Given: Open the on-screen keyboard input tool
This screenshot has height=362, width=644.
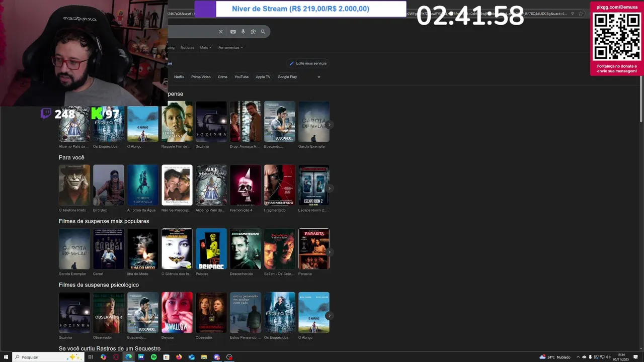Looking at the screenshot, I should coord(233,32).
